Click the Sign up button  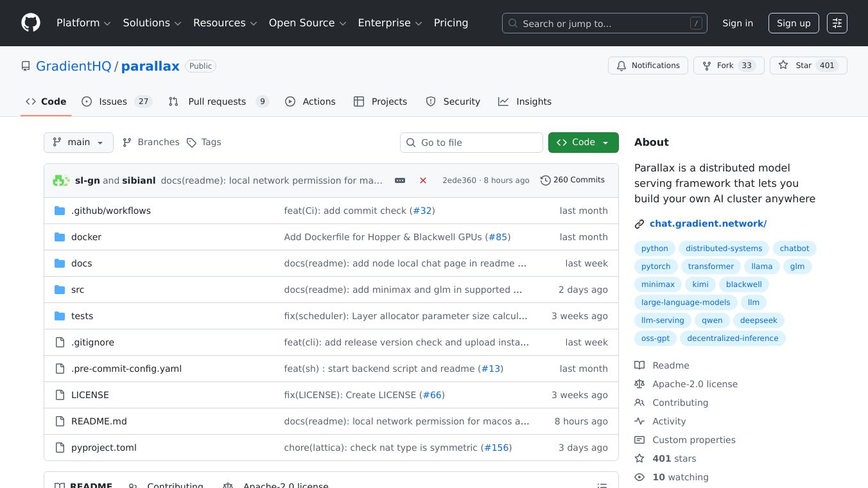(x=794, y=23)
